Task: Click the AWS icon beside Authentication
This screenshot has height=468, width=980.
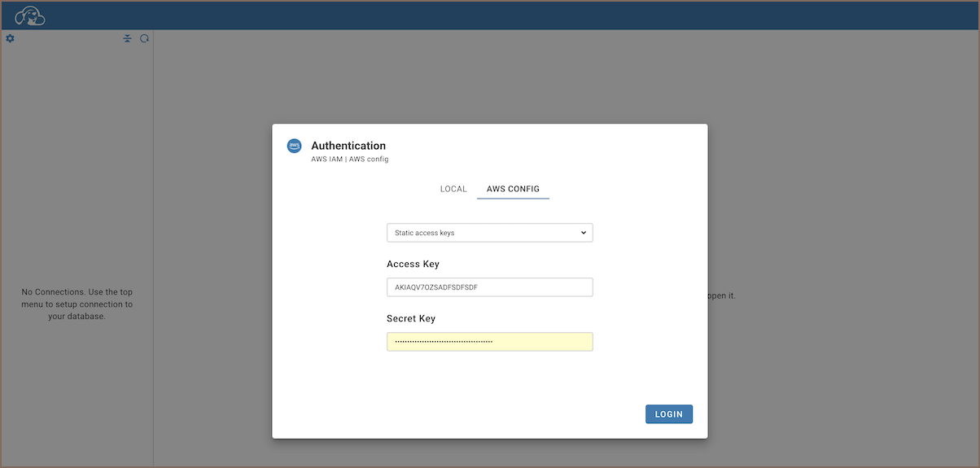Action: 294,146
